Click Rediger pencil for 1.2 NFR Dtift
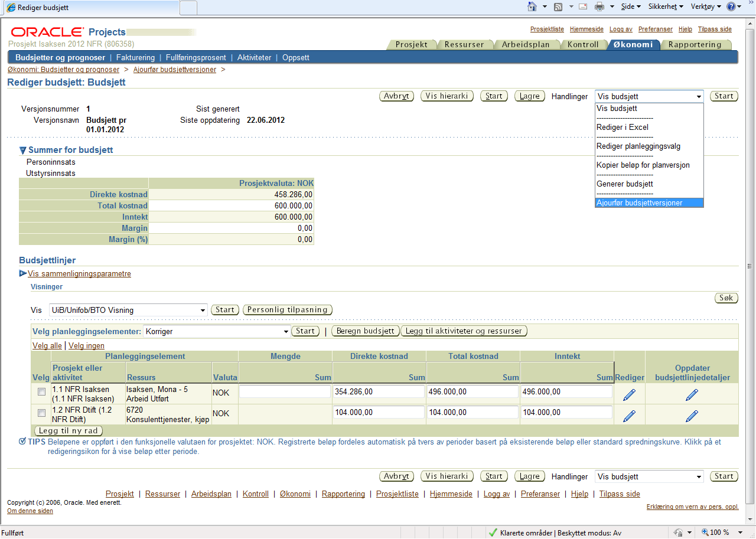The width and height of the screenshot is (756, 539). coord(630,416)
